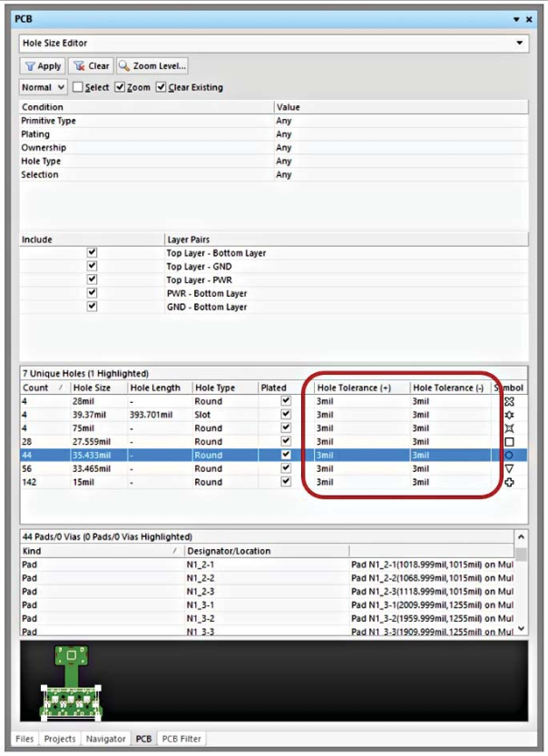
Task: Toggle Top Layer - GND layer pair inclusion
Action: [92, 267]
